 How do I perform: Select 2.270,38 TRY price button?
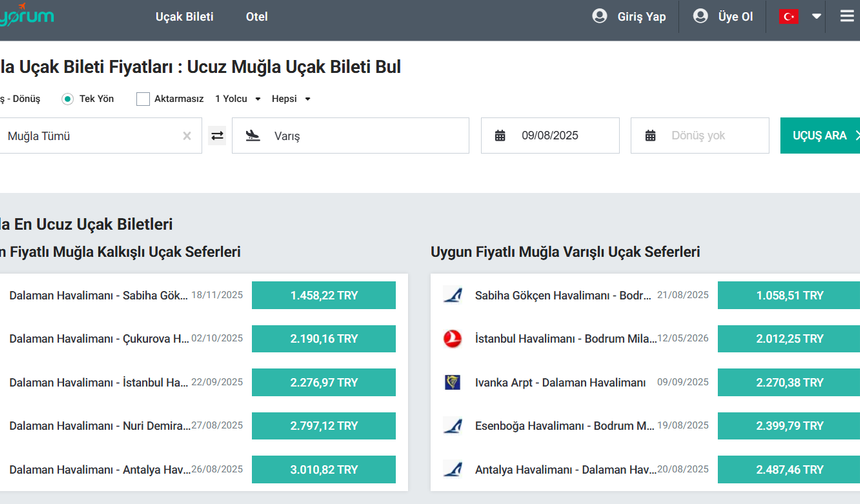coord(789,382)
